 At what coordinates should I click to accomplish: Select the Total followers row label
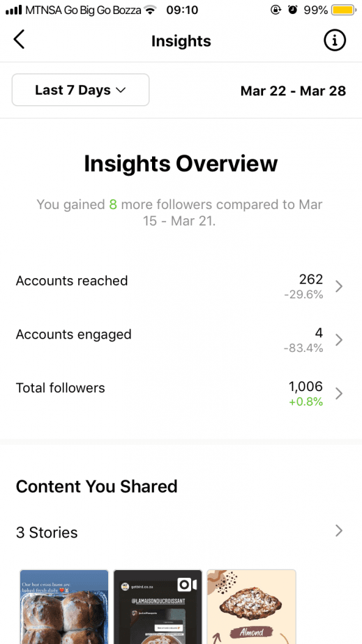point(61,388)
